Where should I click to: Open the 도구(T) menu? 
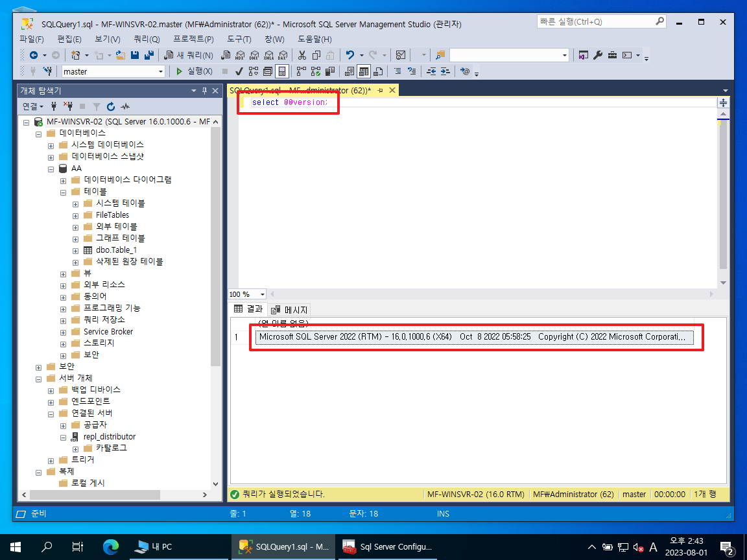tap(239, 39)
